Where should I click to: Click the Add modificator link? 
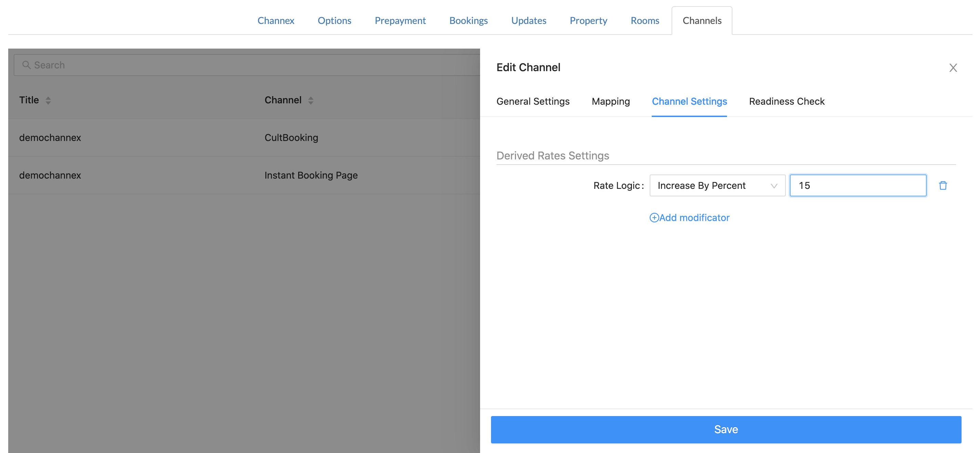coord(694,218)
